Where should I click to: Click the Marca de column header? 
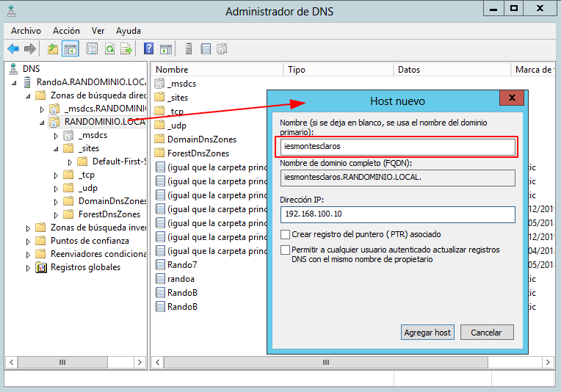coord(533,70)
